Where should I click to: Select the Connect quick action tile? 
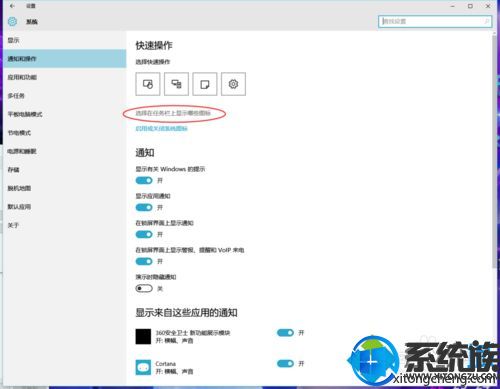pyautogui.click(x=176, y=84)
